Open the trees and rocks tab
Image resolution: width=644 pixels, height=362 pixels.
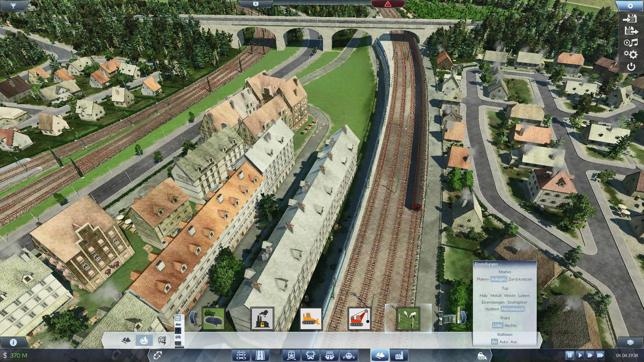144,340
